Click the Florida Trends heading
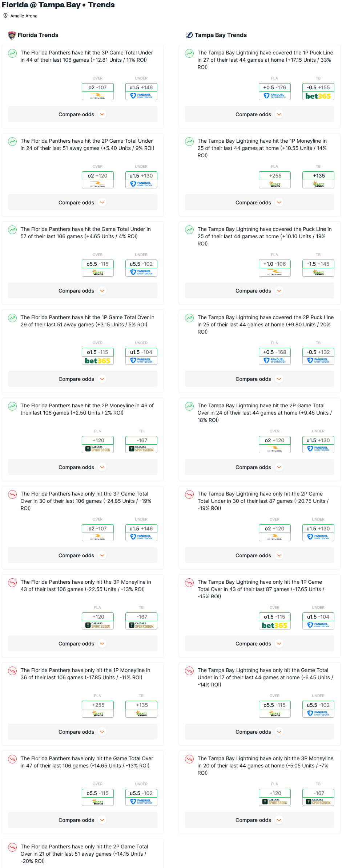The width and height of the screenshot is (342, 868). click(38, 35)
